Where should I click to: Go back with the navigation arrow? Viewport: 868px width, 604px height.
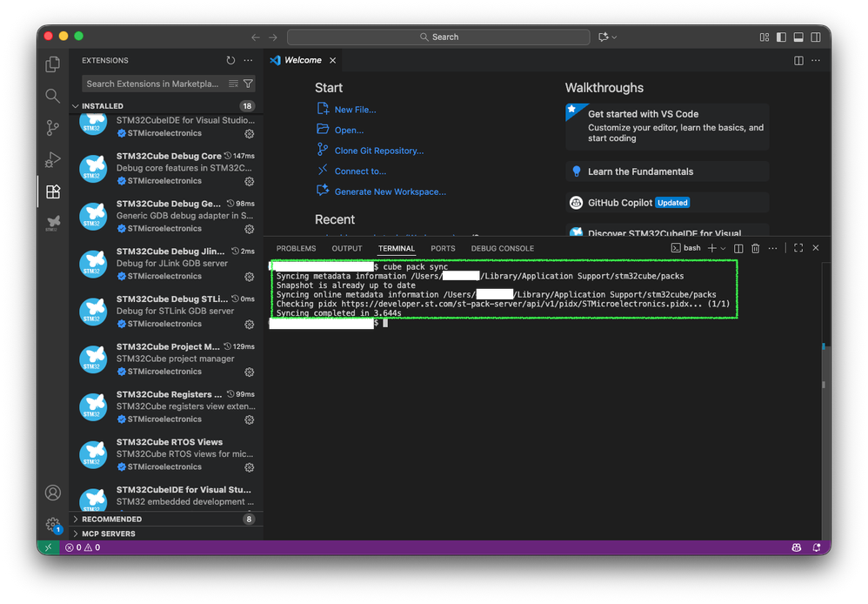pyautogui.click(x=255, y=37)
